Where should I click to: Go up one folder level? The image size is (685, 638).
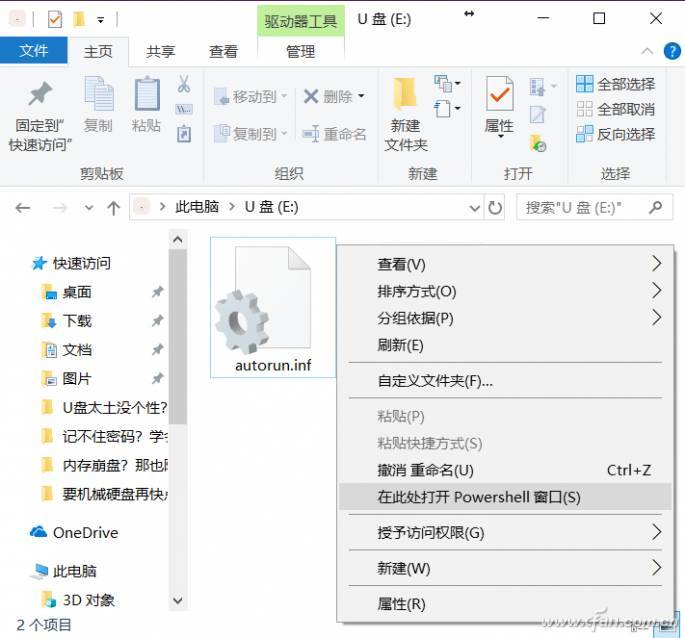coord(114,208)
